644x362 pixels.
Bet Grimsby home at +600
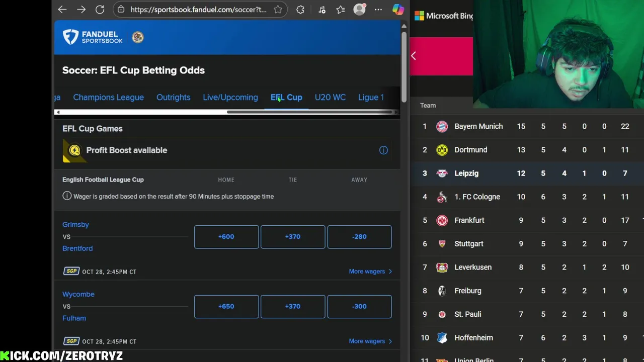(226, 237)
